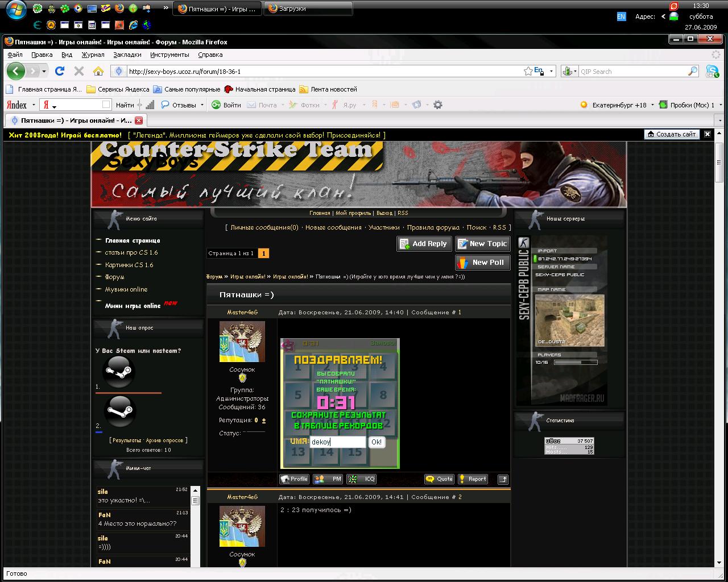Screen dimensions: 728x582
Task: Reload the page with the blue Refresh icon
Action: pyautogui.click(x=60, y=71)
